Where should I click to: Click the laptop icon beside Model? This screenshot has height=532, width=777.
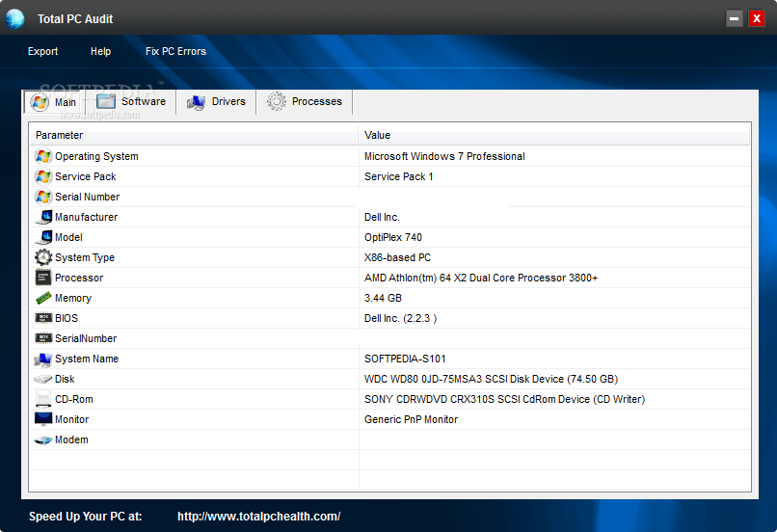tap(43, 237)
